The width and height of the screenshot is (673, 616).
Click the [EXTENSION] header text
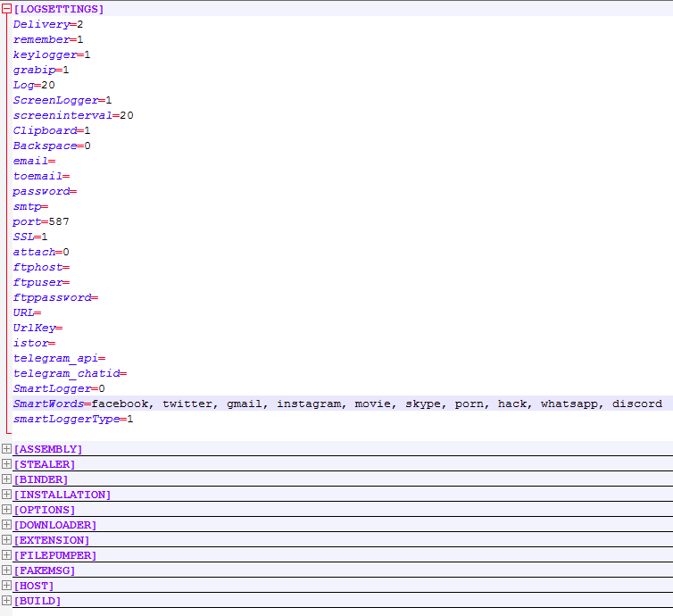[x=52, y=540]
